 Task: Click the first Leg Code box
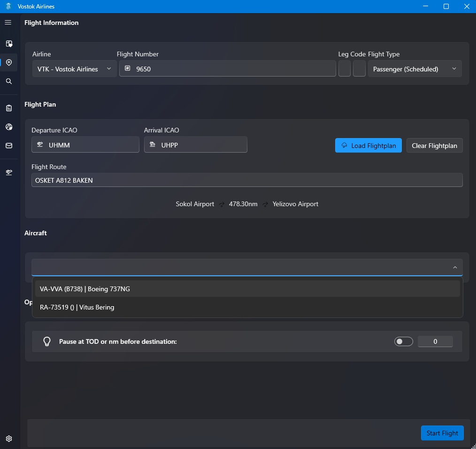tap(345, 69)
